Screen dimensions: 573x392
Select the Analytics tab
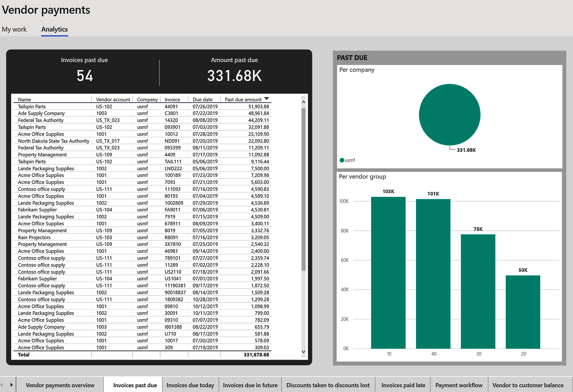(x=54, y=29)
